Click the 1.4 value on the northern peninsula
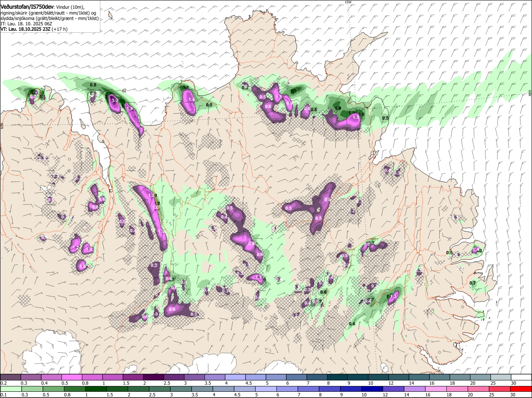This screenshot has width=532, height=398. pyautogui.click(x=191, y=100)
